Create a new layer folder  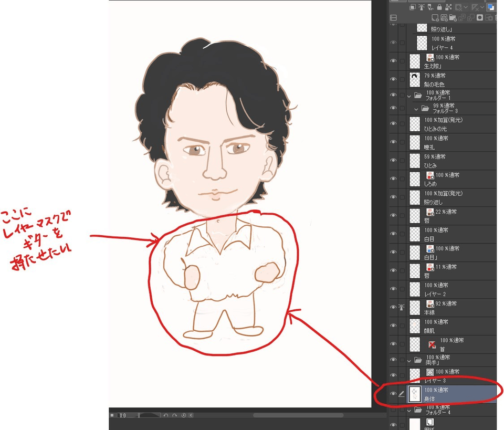(x=453, y=18)
